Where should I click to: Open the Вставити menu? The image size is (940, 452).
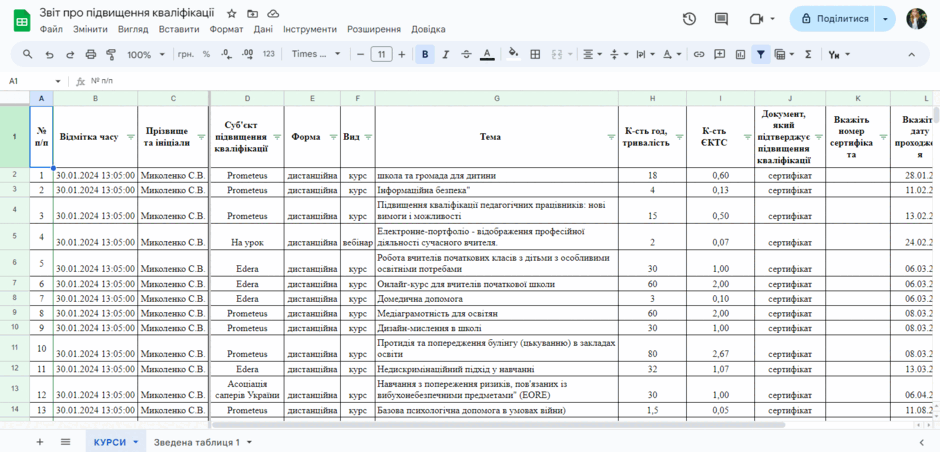pyautogui.click(x=179, y=29)
